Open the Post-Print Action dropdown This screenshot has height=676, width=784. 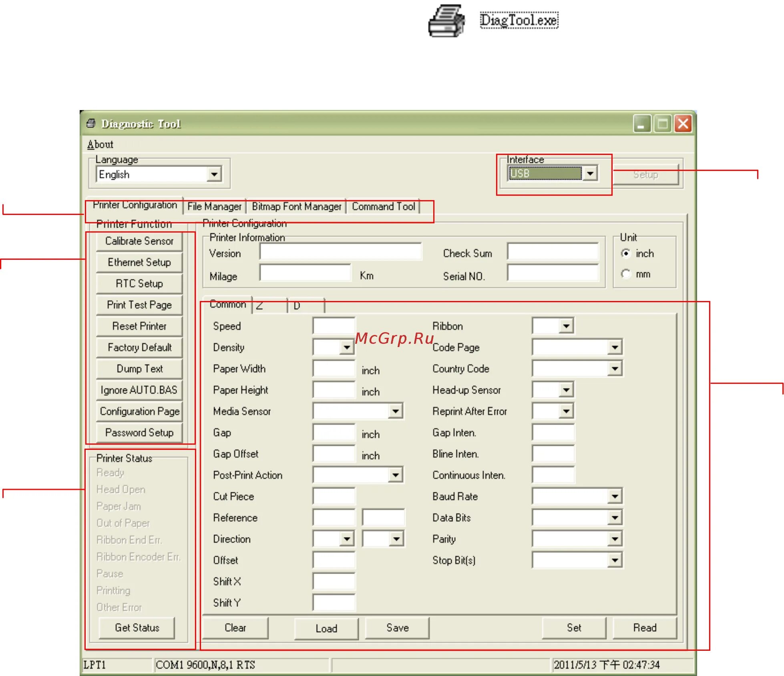pyautogui.click(x=395, y=475)
